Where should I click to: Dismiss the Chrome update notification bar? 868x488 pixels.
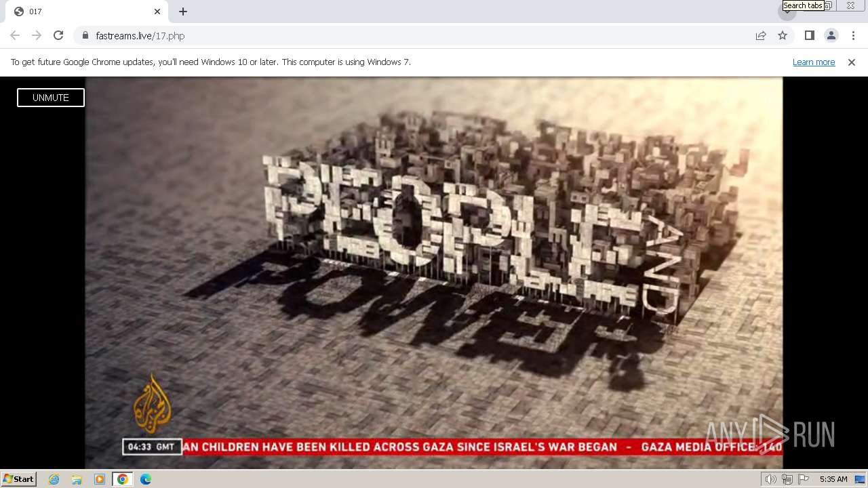[852, 62]
